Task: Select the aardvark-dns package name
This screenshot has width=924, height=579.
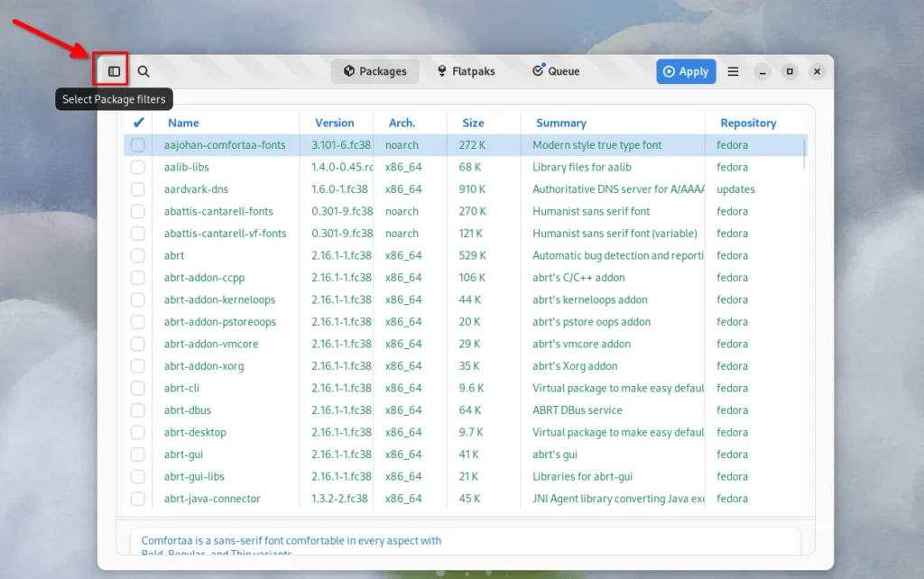Action: 196,189
